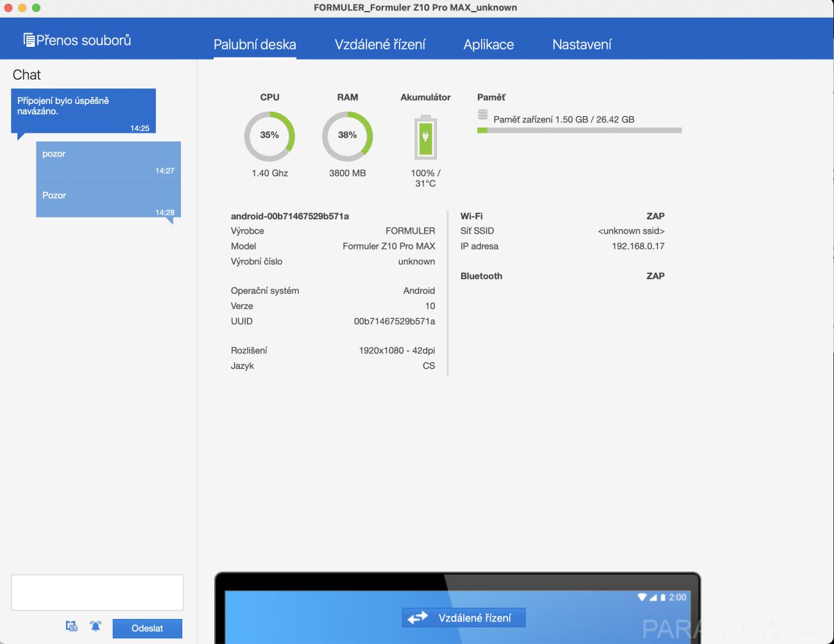This screenshot has width=834, height=644.
Task: Toggle the Wi-Fi ZAP status
Action: tap(655, 216)
